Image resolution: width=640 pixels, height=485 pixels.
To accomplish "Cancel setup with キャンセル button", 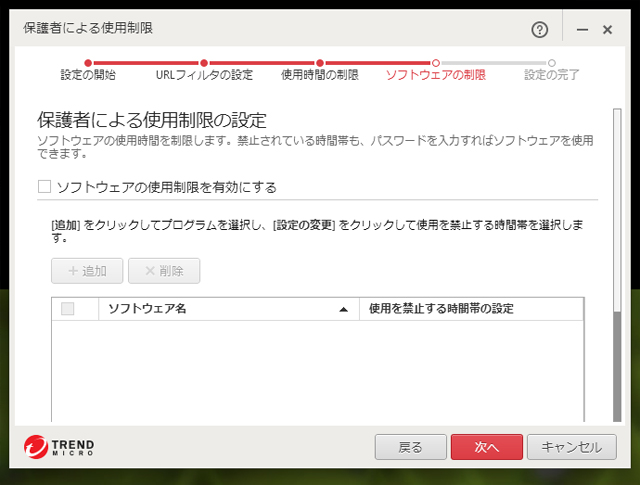I will click(x=571, y=447).
